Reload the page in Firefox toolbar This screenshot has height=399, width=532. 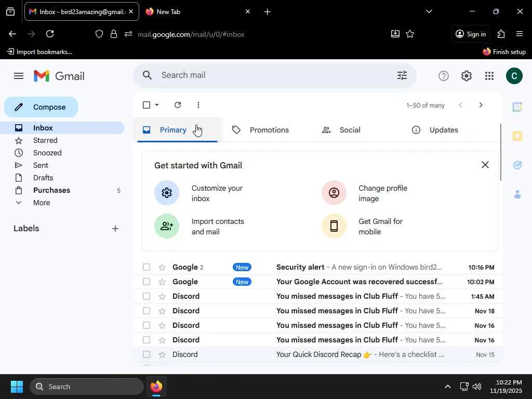click(x=50, y=34)
